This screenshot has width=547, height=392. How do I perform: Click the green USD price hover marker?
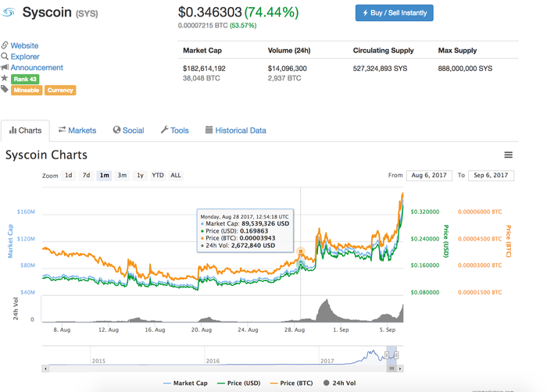point(301,265)
